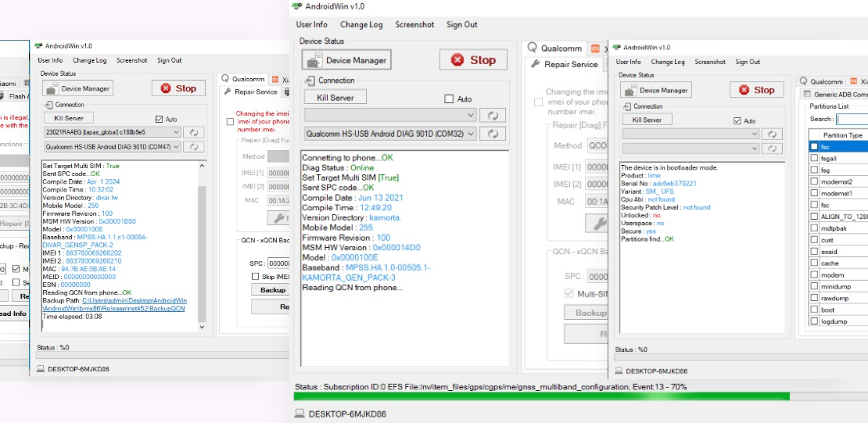The image size is (868, 423).
Task: Uncheck the Auto checkbox in the left window
Action: [x=160, y=120]
